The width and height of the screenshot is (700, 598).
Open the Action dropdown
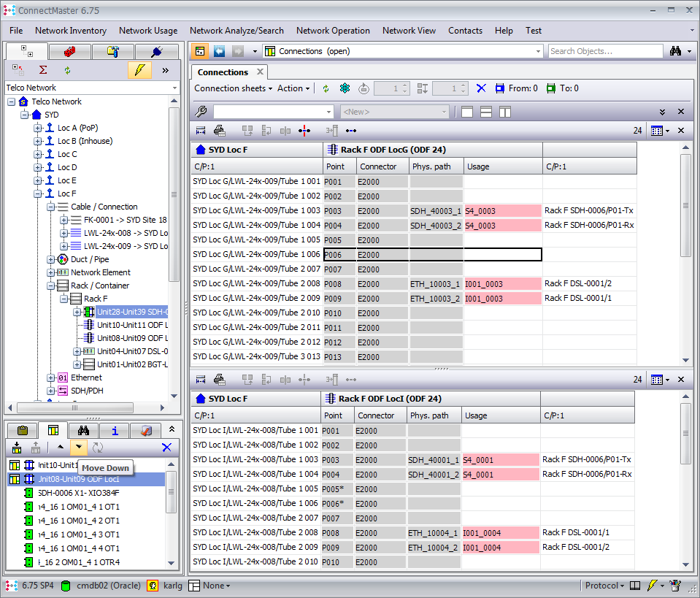tap(293, 88)
